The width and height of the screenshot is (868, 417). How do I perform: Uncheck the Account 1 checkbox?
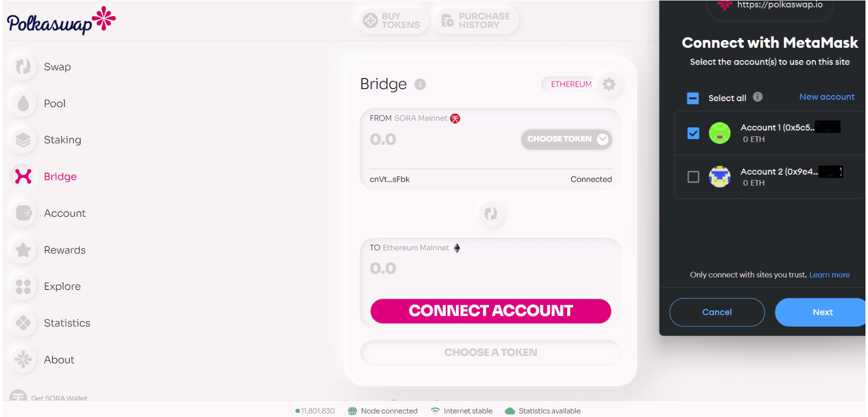pos(693,133)
